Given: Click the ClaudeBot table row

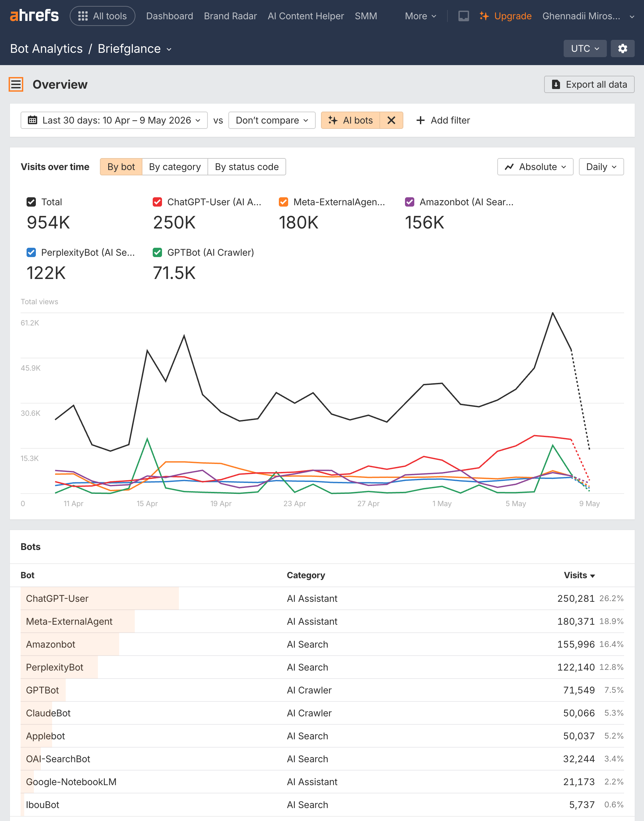Looking at the screenshot, I should [x=322, y=713].
